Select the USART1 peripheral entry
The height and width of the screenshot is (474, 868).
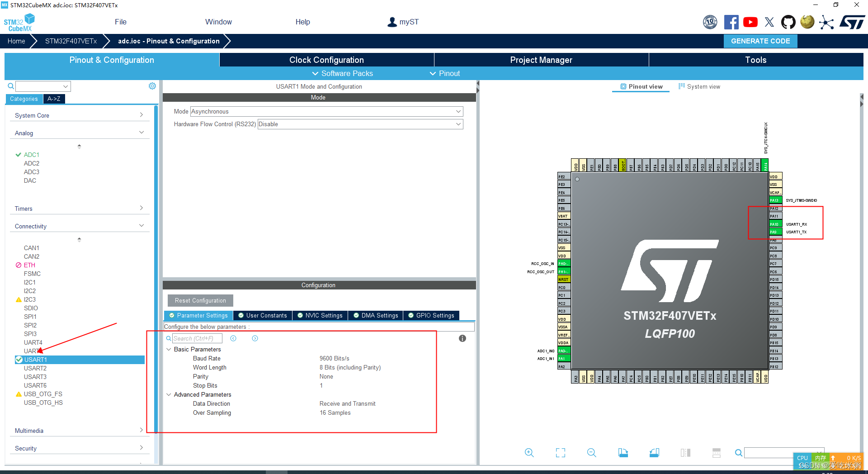tap(80, 360)
